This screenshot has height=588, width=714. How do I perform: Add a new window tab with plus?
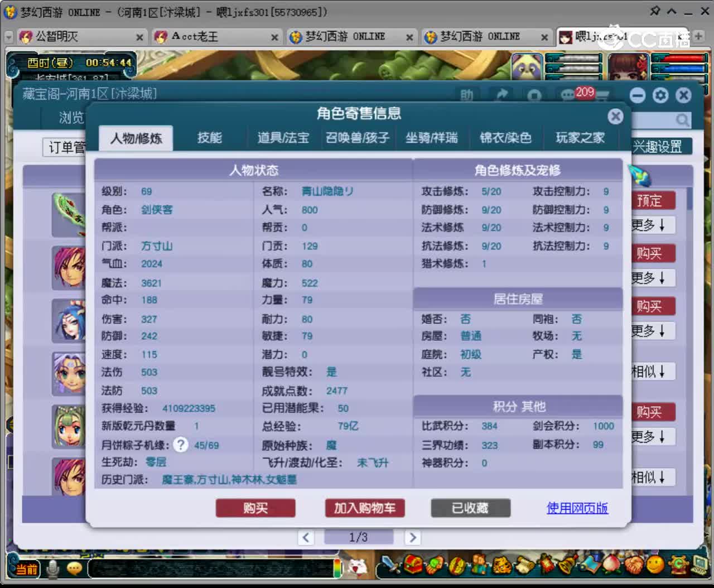click(698, 36)
